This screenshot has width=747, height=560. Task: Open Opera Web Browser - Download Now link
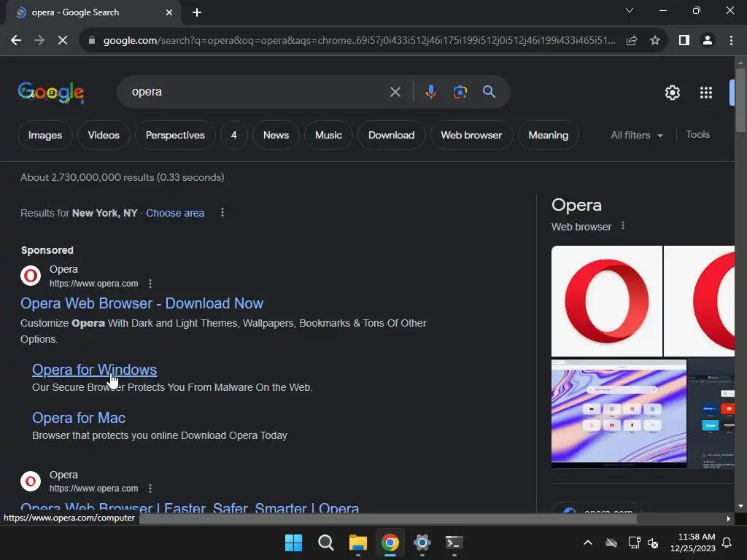coord(142,303)
